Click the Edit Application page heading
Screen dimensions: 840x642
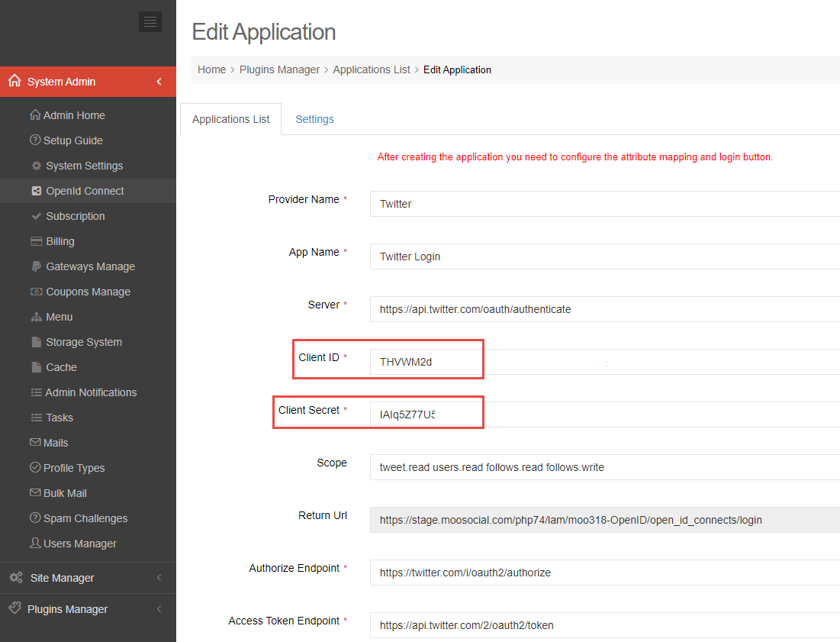263,32
